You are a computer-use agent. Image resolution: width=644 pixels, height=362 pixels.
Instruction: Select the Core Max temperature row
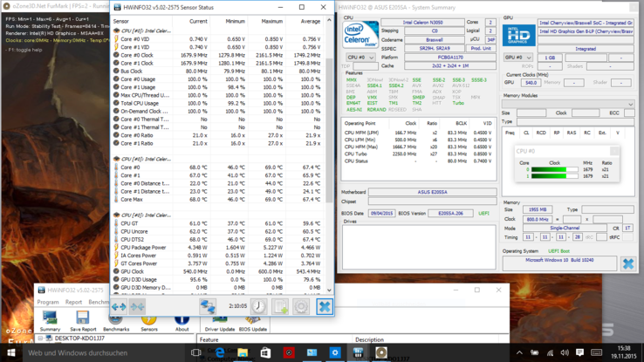pyautogui.click(x=217, y=200)
